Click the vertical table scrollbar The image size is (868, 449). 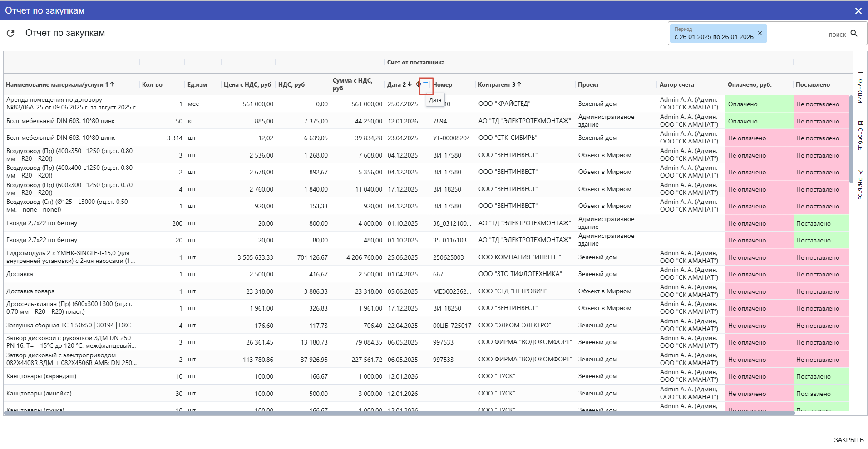[851, 138]
